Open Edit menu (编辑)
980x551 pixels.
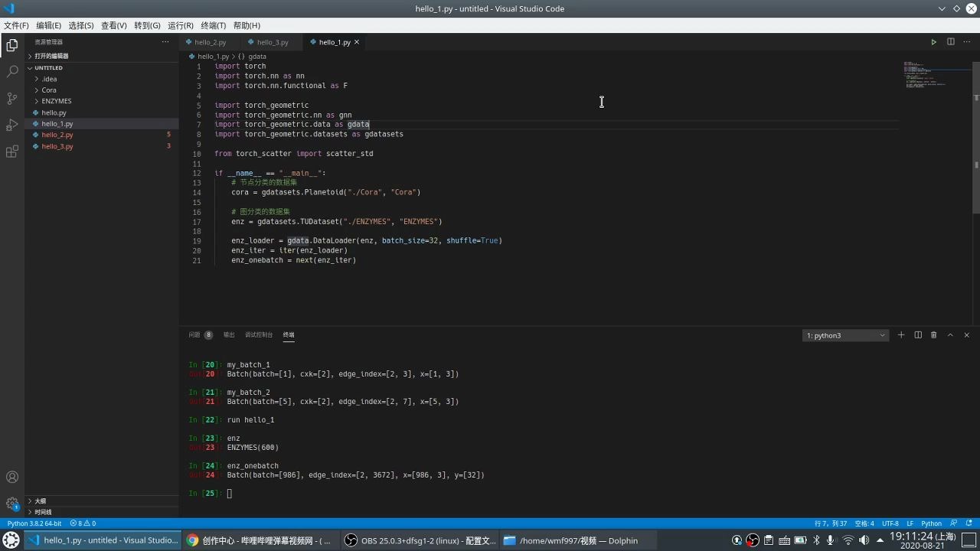click(x=48, y=25)
